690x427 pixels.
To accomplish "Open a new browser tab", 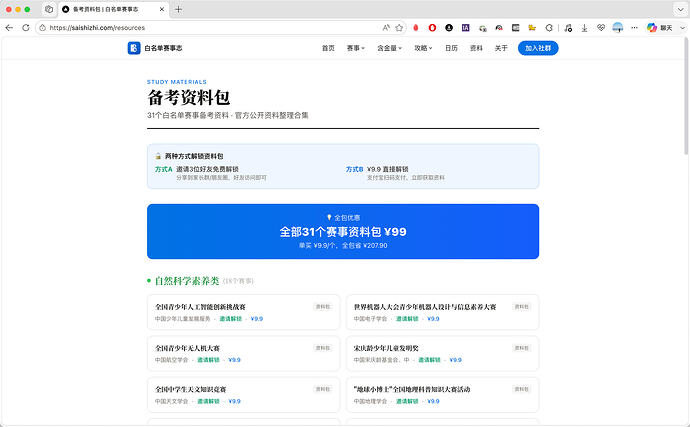I will 178,9.
